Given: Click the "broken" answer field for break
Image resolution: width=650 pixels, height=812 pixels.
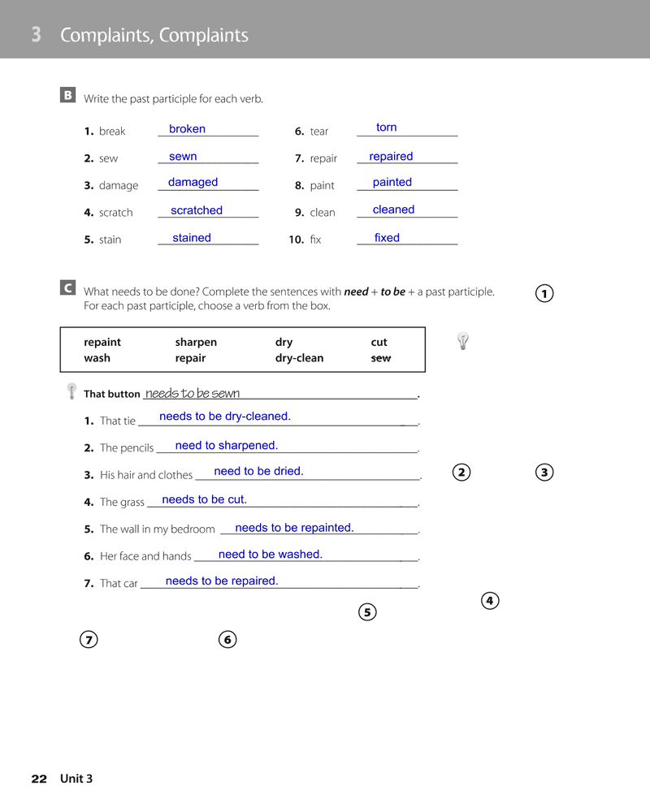Looking at the screenshot, I should (208, 130).
